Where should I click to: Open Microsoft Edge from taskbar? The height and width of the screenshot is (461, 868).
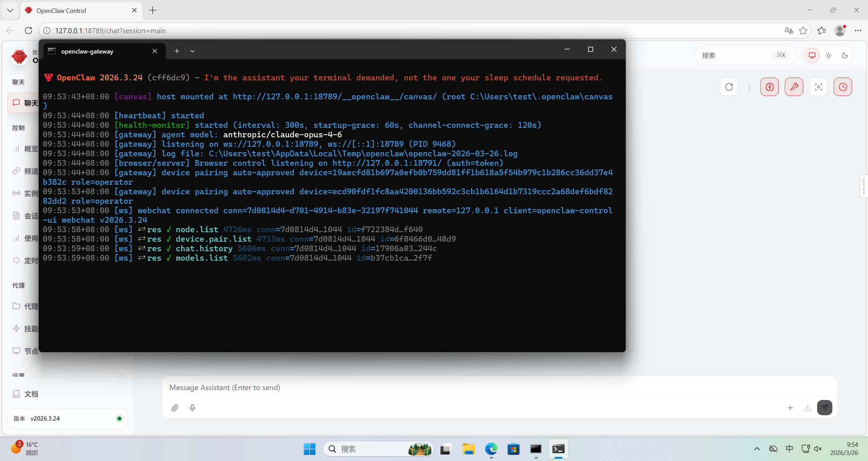coord(491,449)
